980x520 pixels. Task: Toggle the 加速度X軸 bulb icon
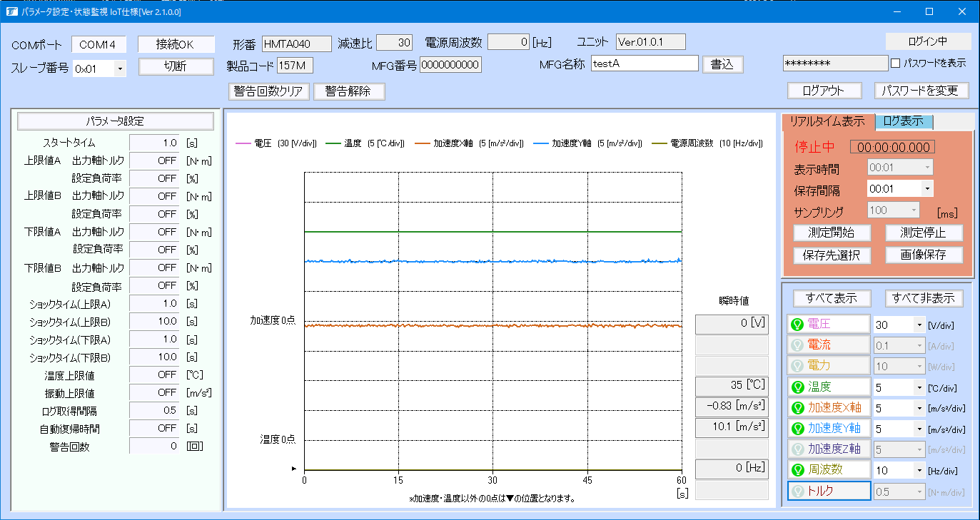pyautogui.click(x=798, y=408)
